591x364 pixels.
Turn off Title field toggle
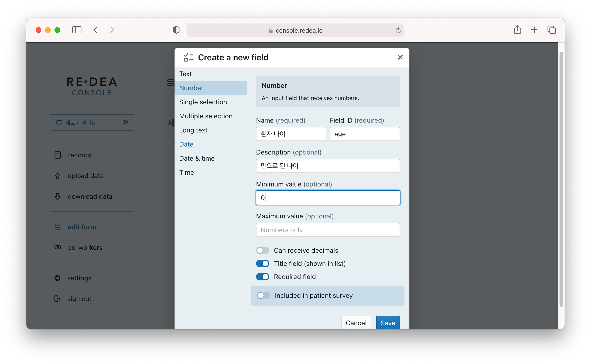(262, 264)
